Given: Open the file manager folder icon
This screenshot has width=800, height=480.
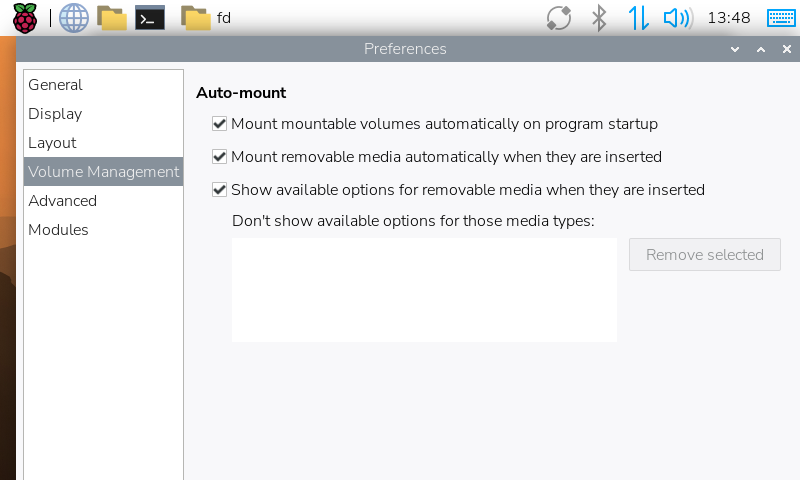Looking at the screenshot, I should [112, 18].
